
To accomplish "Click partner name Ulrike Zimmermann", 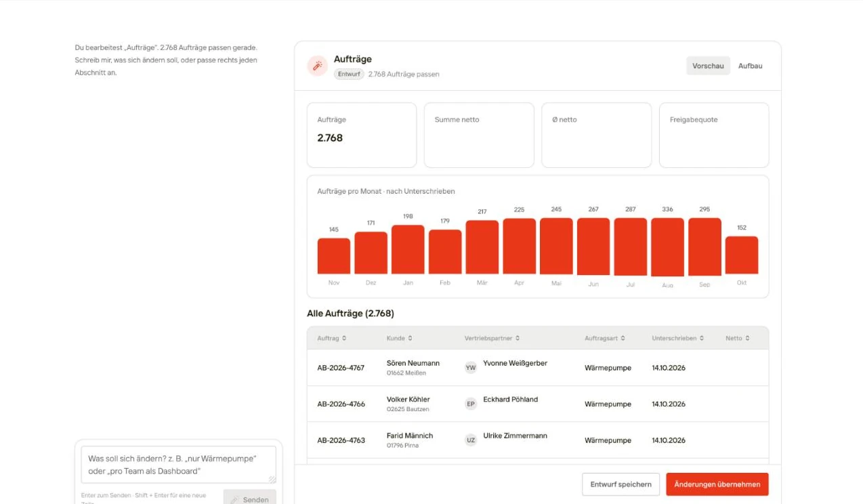I will (515, 436).
